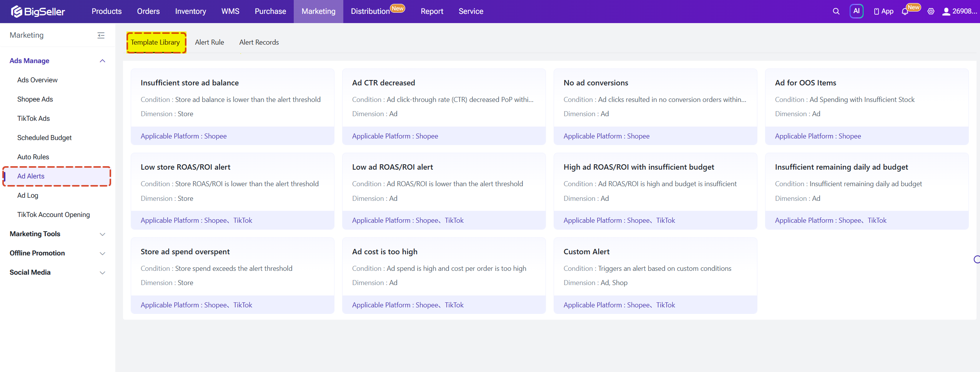Screen dimensions: 980x372
Task: Click the Marketing sidebar heading
Action: pyautogui.click(x=27, y=35)
